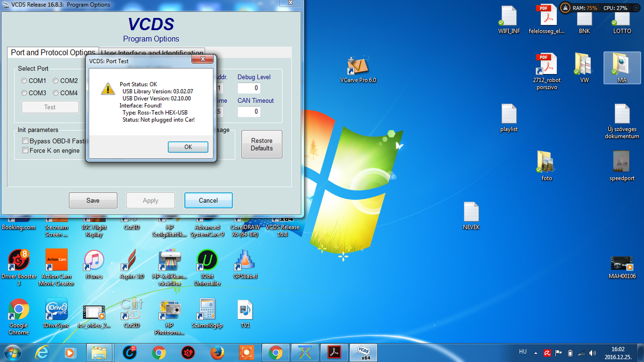Open the Windows Start menu
The width and height of the screenshot is (644, 362).
[12, 352]
